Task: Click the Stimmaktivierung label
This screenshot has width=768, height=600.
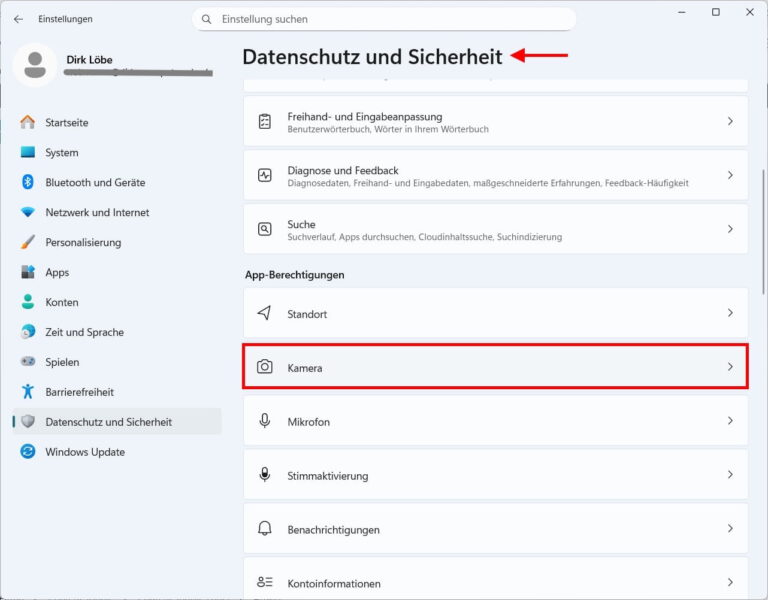Action: pyautogui.click(x=328, y=476)
